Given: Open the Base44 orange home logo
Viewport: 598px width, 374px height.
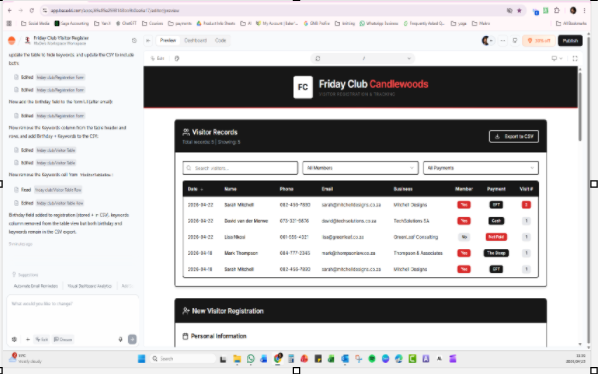Looking at the screenshot, I should pyautogui.click(x=12, y=40).
